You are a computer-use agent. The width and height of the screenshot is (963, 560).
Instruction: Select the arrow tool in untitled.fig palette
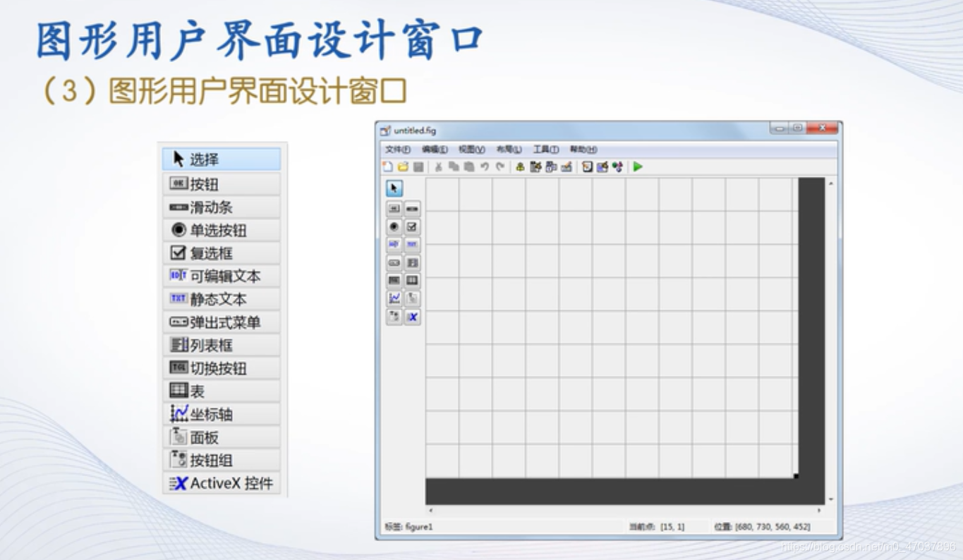click(x=394, y=188)
